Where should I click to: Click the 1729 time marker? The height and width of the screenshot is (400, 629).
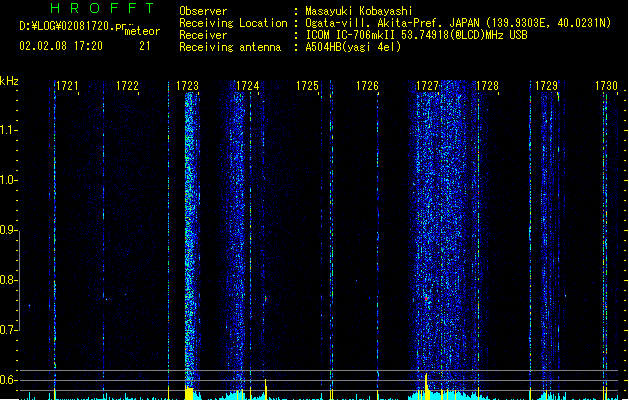tap(547, 86)
